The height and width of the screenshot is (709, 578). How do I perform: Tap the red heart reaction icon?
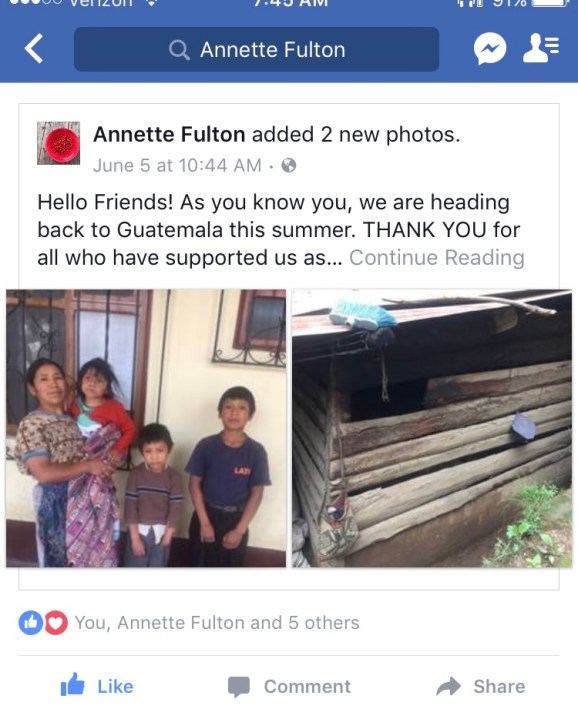55,623
